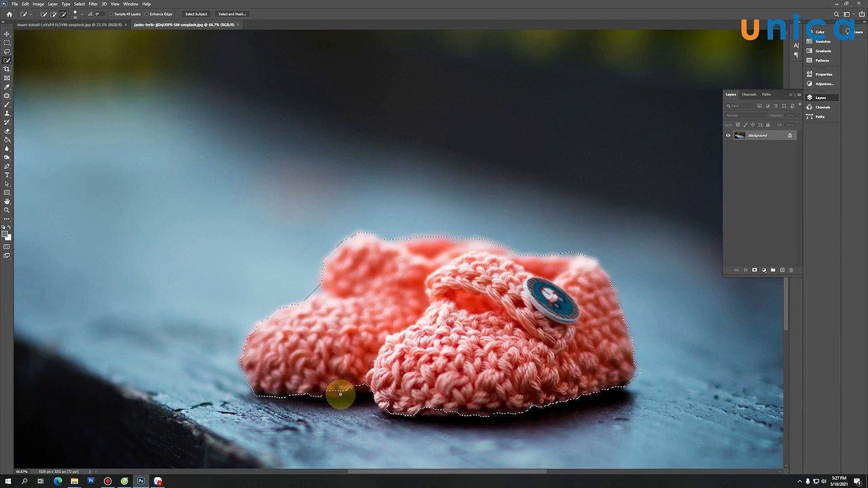Select the Rectangle shape tool
Image resolution: width=868 pixels, height=488 pixels.
click(x=7, y=192)
